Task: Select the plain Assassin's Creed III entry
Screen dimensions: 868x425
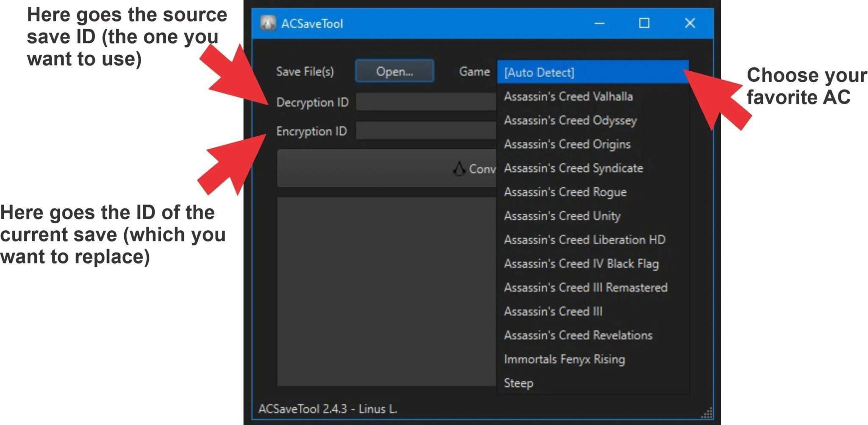Action: (x=593, y=311)
